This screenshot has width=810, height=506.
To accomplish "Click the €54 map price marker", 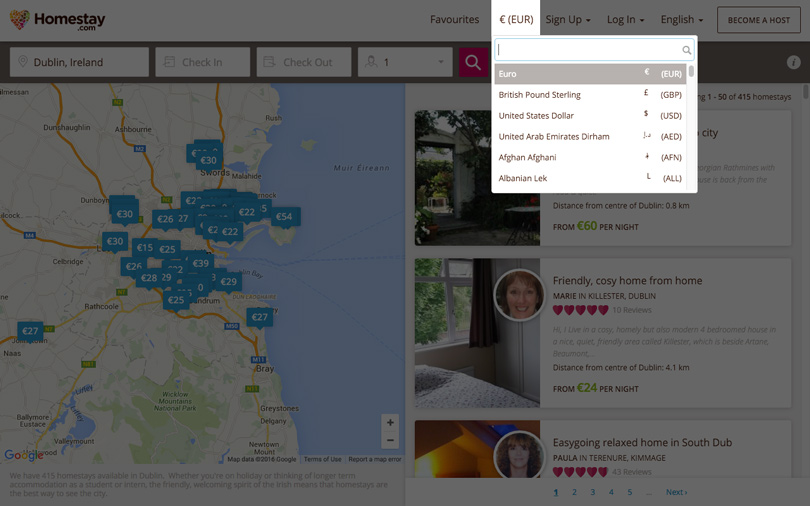I will point(284,216).
